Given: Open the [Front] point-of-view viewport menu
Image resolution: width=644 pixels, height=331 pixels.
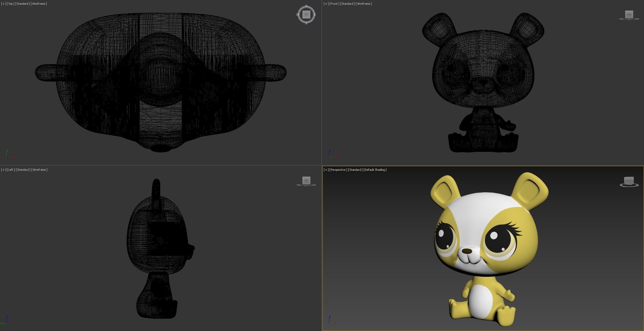Looking at the screenshot, I should 334,4.
